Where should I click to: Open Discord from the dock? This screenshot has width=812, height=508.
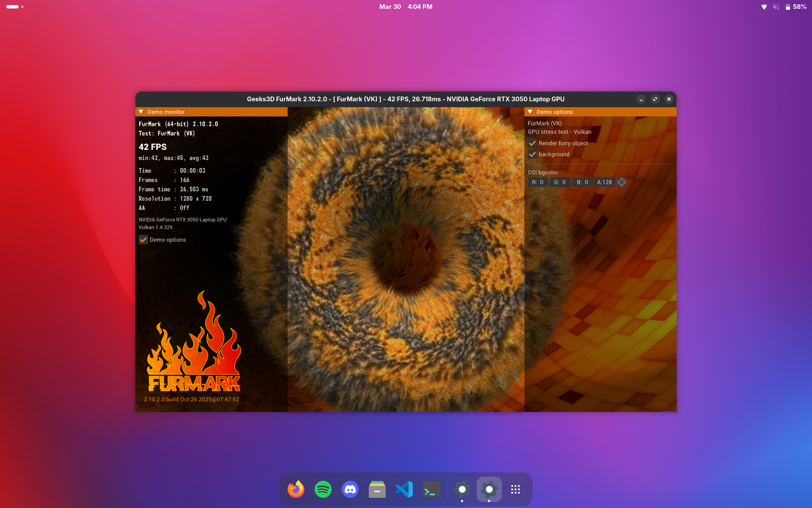click(350, 489)
